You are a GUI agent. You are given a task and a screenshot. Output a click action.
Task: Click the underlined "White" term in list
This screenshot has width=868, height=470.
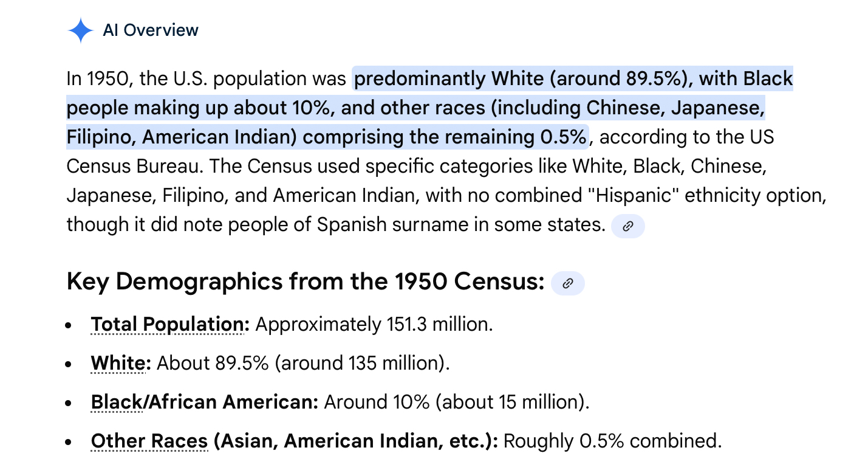(120, 364)
